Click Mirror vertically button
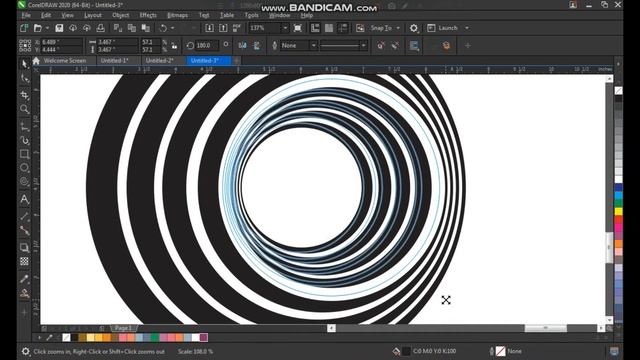This screenshot has width=640, height=360. pos(257,45)
